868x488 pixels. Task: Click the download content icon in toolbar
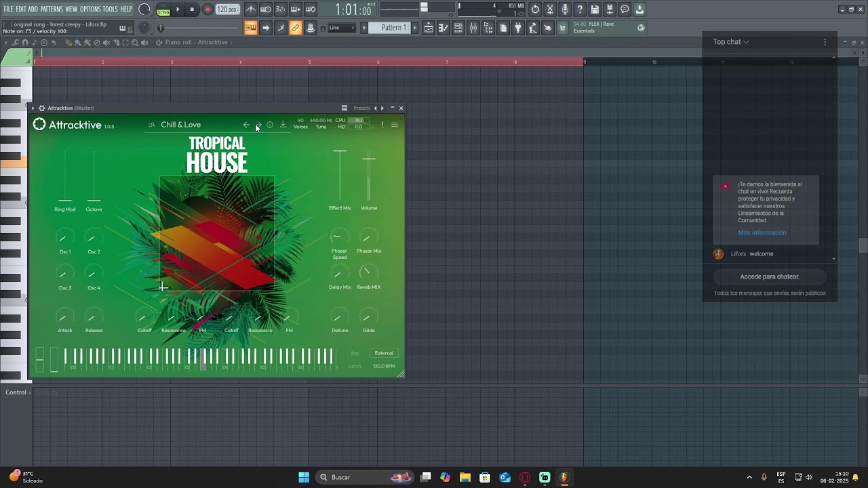pos(639,9)
